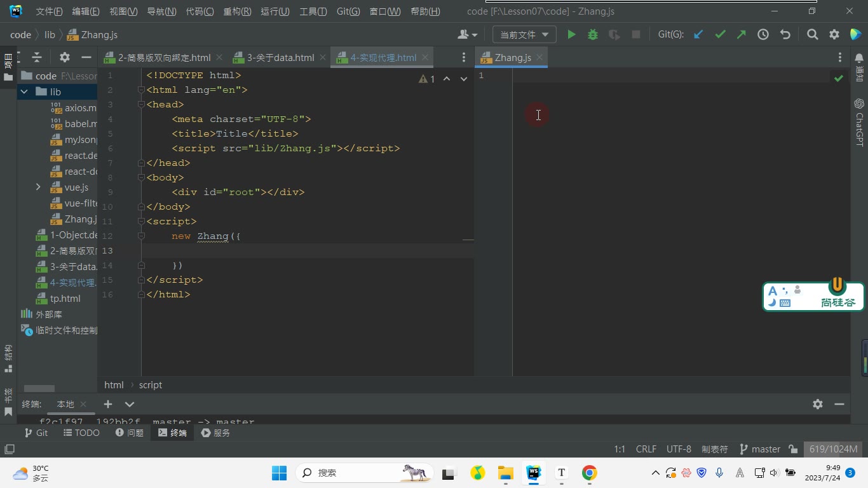Click the memory usage indicator
Screen dimensions: 868x488
pyautogui.click(x=834, y=449)
